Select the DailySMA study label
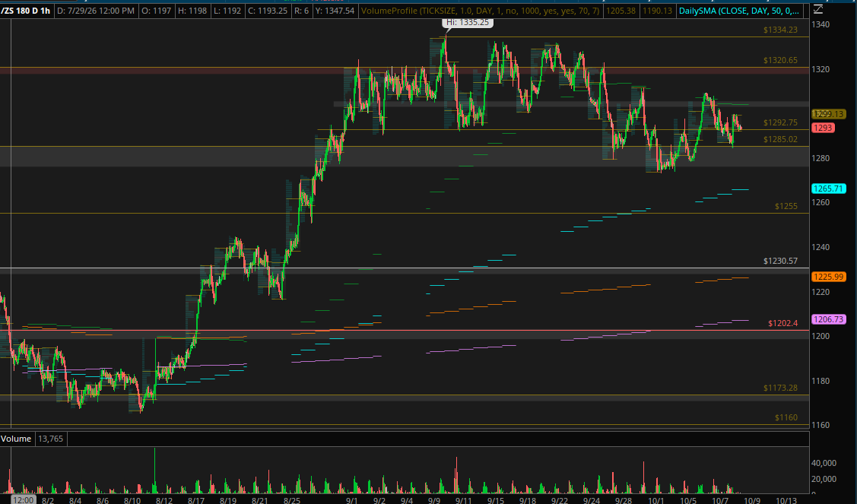Screen dimensions: 857x504 (x=739, y=11)
